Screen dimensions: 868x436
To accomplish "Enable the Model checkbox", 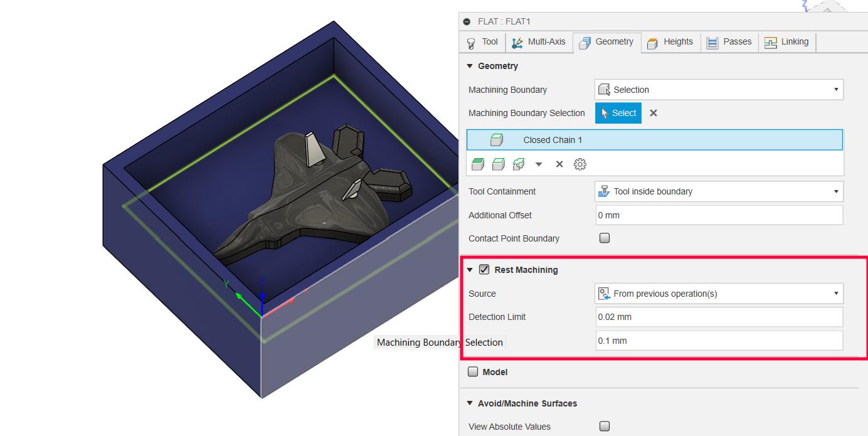I will [473, 371].
